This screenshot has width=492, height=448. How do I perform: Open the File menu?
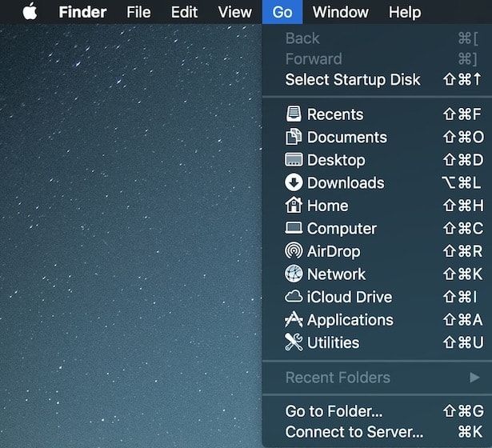tap(138, 12)
